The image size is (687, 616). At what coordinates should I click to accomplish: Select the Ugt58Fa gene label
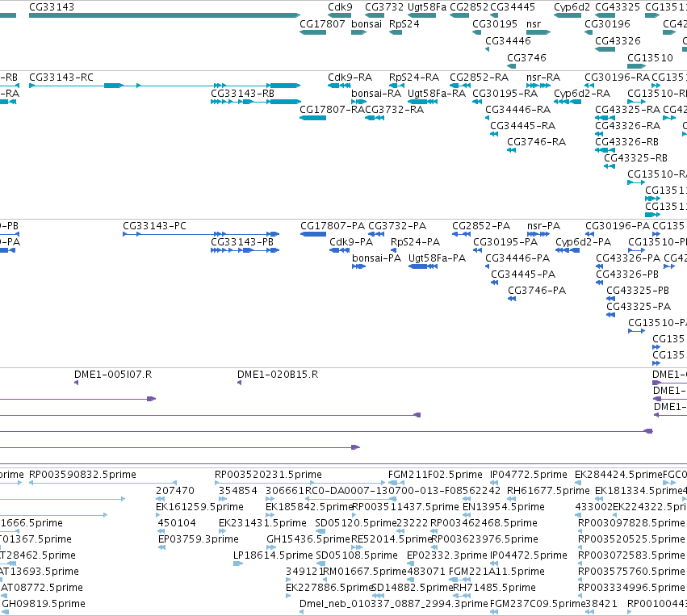(427, 7)
